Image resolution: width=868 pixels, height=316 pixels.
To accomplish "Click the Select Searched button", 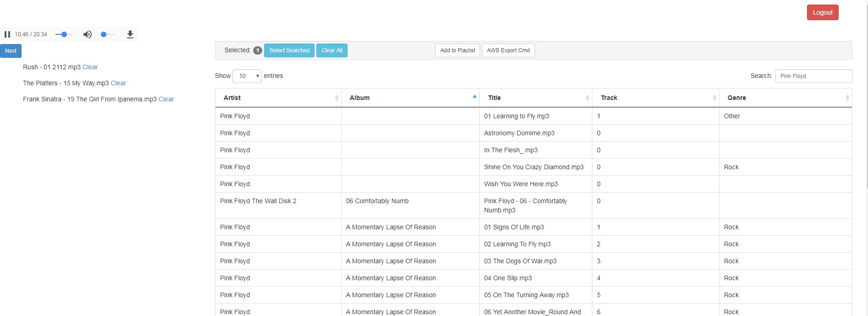I will click(289, 50).
